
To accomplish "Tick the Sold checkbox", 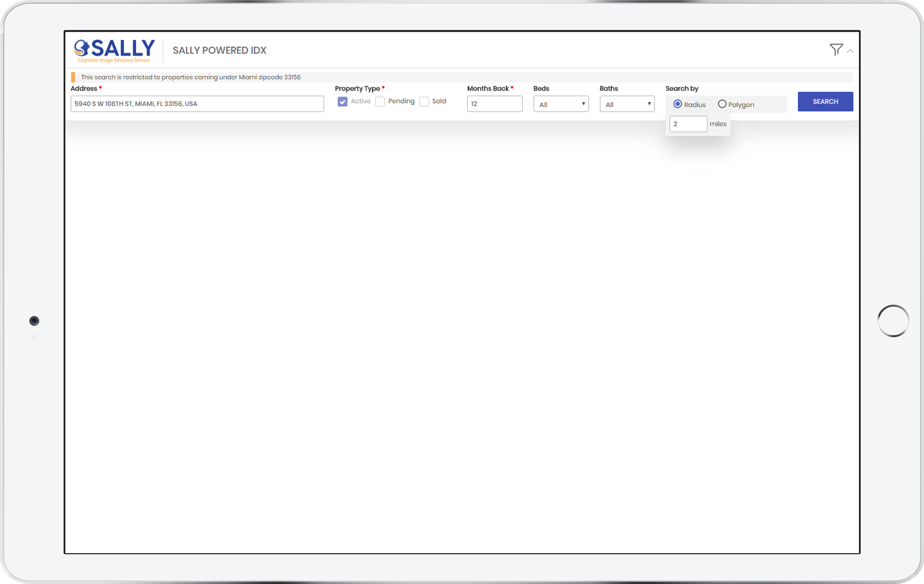I will (424, 101).
